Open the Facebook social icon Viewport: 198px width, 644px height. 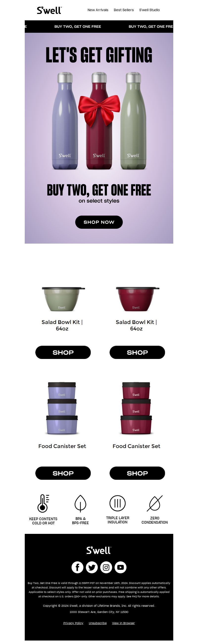click(x=77, y=567)
